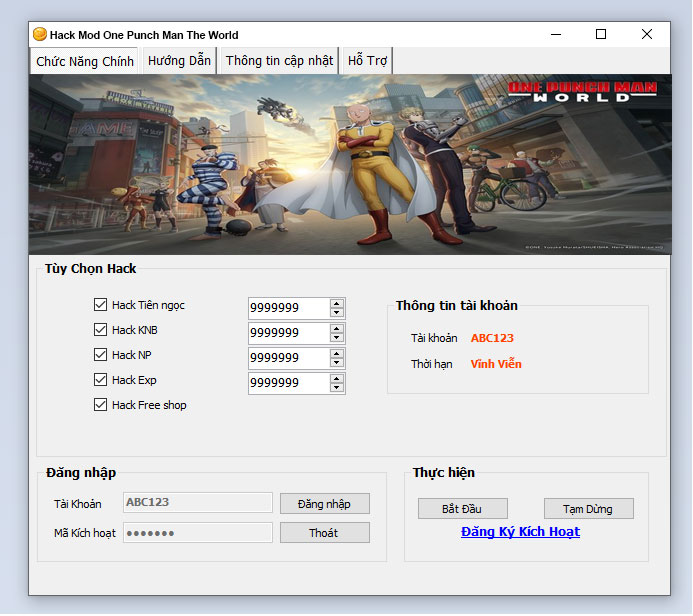Screen dimensions: 693x616
Task: Decrease the Hack Exp value with down arrow
Action: pos(337,388)
